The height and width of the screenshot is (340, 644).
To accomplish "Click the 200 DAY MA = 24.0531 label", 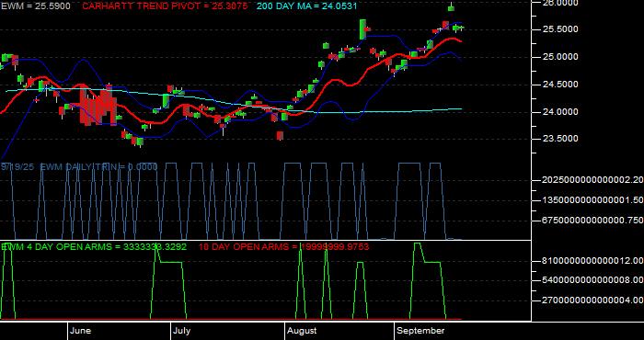I will (x=306, y=6).
